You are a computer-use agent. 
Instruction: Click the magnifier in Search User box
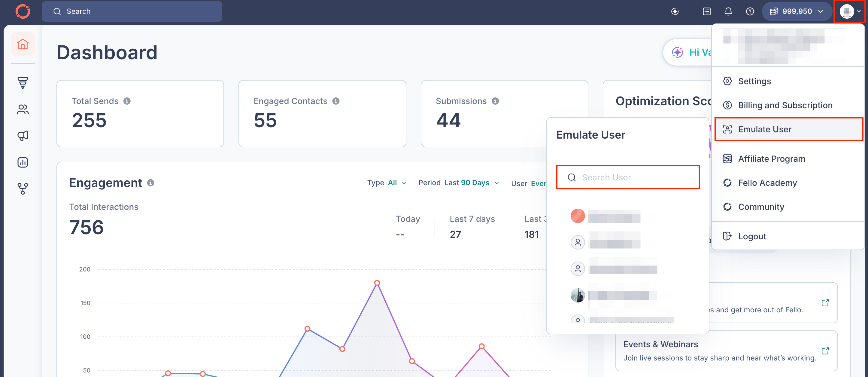(572, 177)
